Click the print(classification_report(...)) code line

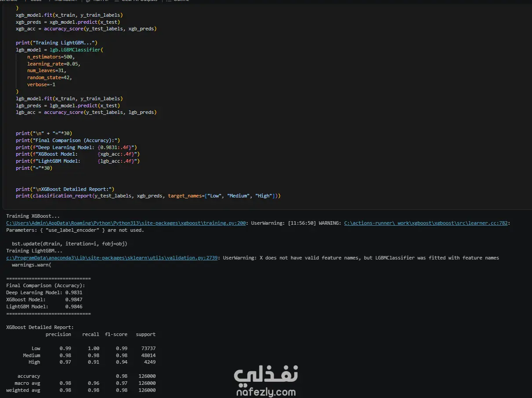point(148,196)
